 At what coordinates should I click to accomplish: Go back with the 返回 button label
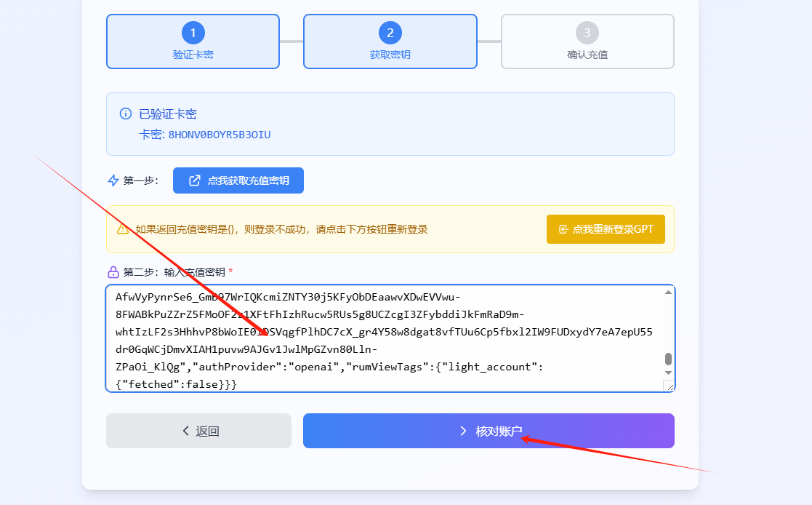pos(208,431)
